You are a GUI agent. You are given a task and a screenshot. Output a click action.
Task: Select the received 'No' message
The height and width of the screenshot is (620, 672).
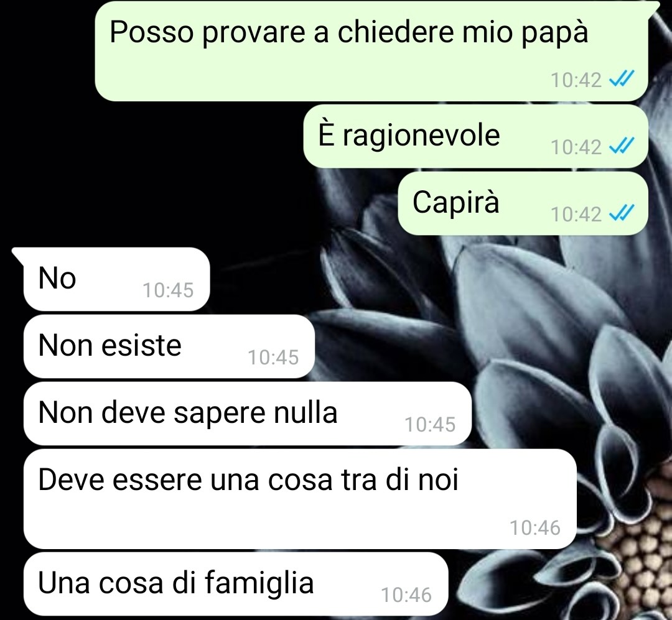pyautogui.click(x=116, y=279)
